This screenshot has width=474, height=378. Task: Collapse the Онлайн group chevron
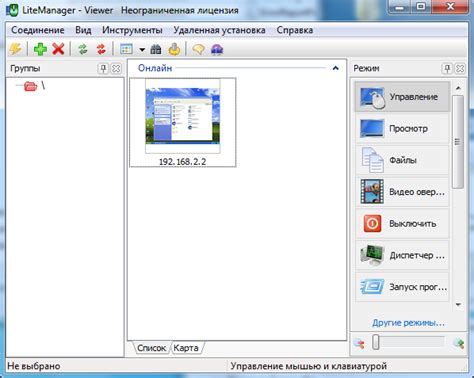pyautogui.click(x=335, y=68)
